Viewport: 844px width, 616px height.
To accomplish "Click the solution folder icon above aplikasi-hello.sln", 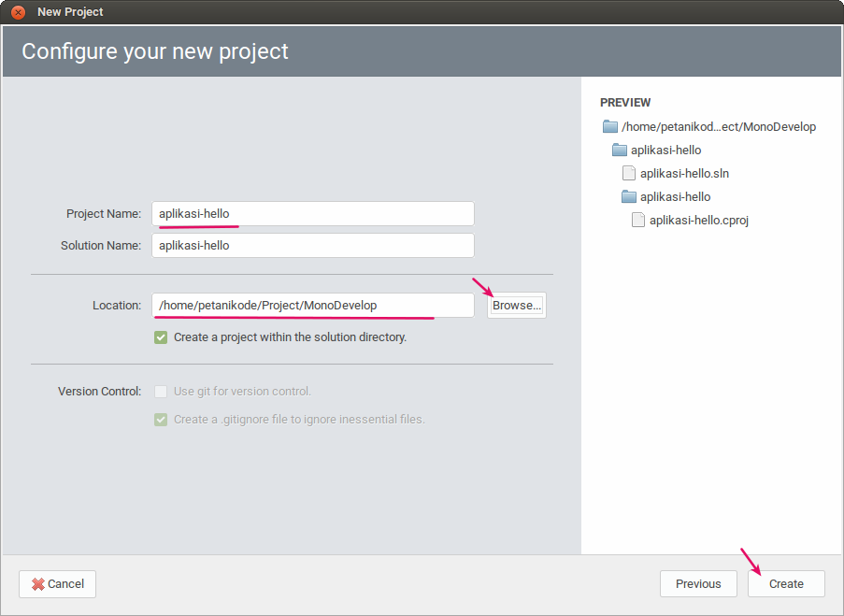I will click(620, 150).
